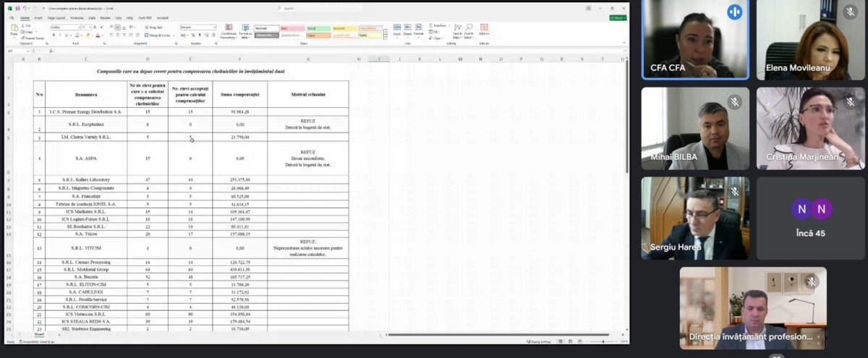Click the AutoSum button
868x358 pixels.
pos(438,25)
